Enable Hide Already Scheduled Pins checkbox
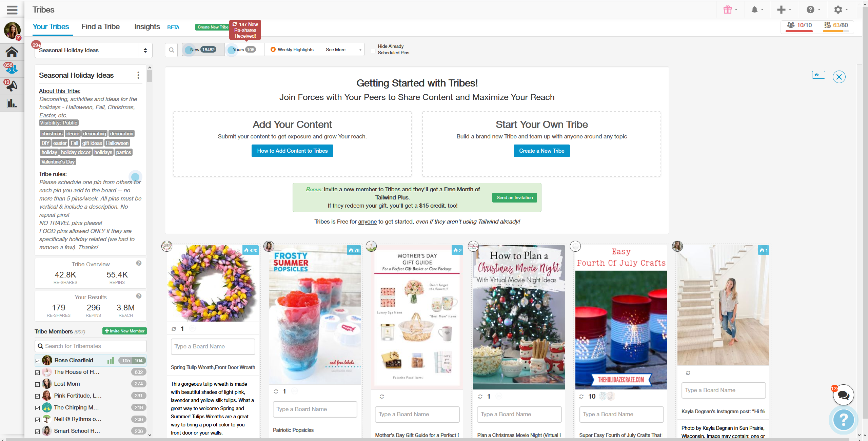Screen dimensions: 868x441 coord(373,51)
